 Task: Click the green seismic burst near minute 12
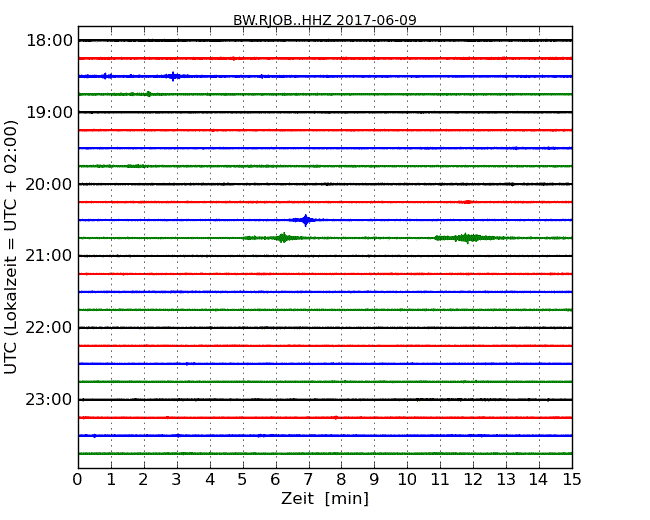coord(467,238)
